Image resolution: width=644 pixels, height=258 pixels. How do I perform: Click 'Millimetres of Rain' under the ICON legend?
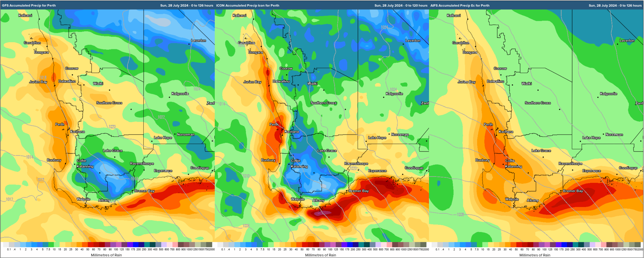[321, 255]
